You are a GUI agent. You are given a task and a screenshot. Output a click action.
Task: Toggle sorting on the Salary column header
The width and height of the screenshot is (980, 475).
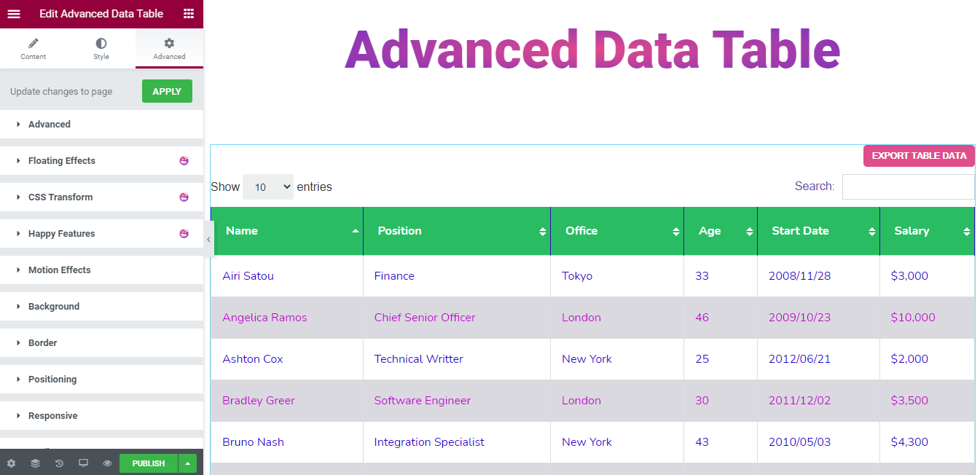coord(926,231)
